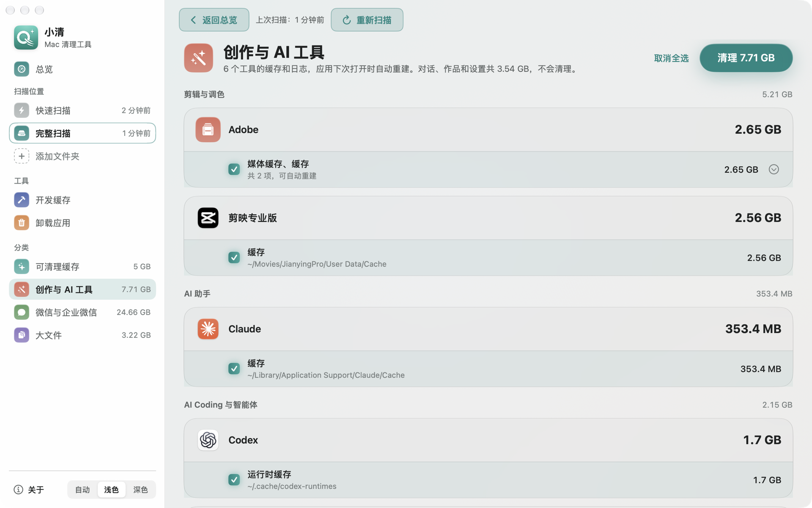Click 取消全选 link

(x=671, y=58)
